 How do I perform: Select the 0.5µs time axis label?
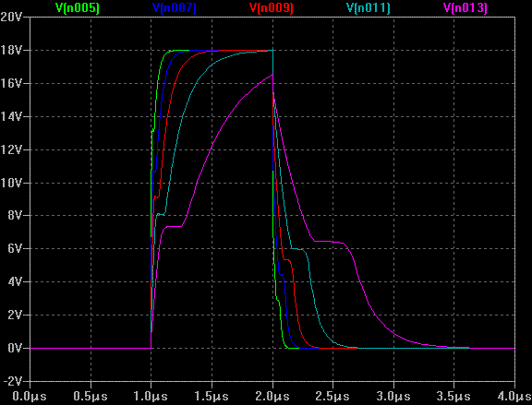click(x=91, y=396)
